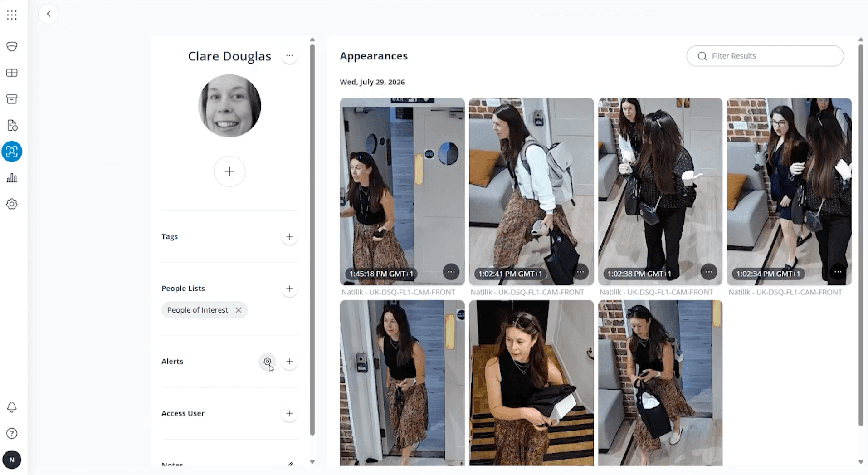Open the cameras icon in sidebar
868x475 pixels.
(12, 46)
